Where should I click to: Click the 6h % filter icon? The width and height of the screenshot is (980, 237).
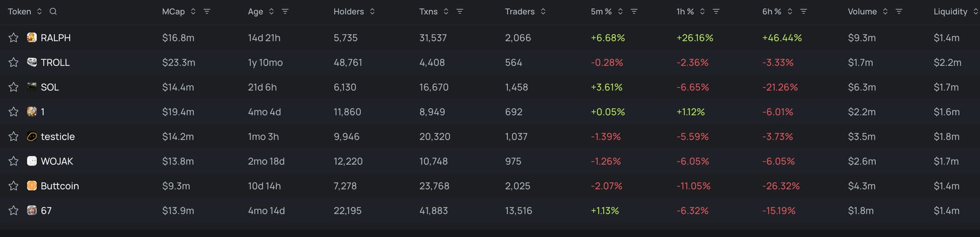pos(803,11)
